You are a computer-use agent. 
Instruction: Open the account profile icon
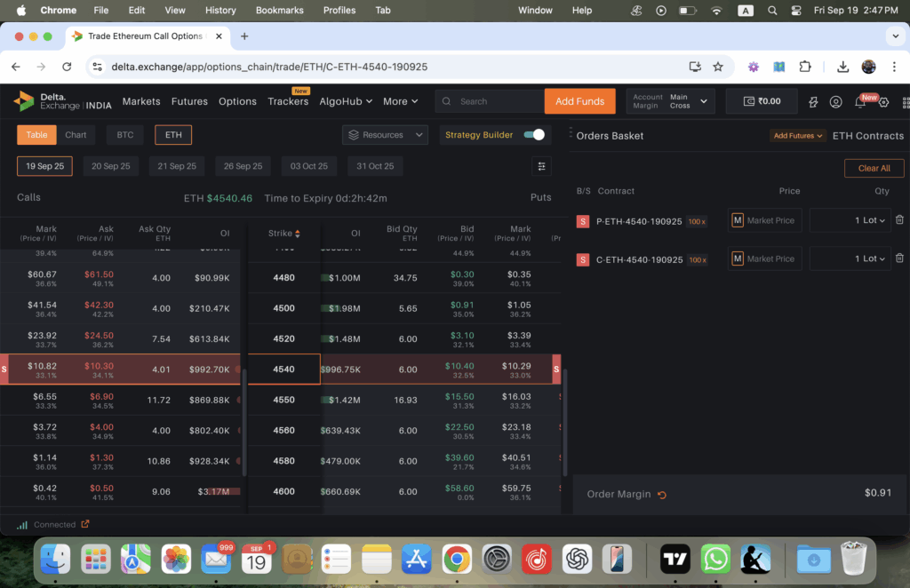point(835,102)
